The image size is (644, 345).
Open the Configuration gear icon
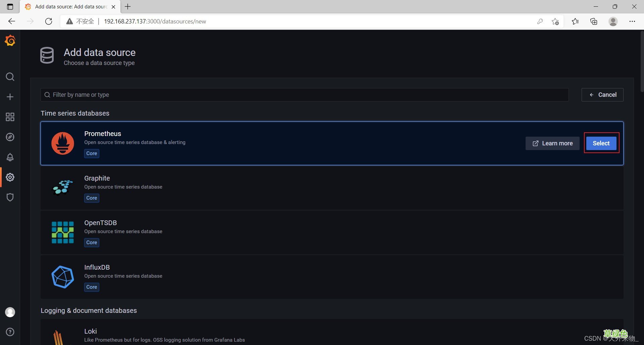[10, 177]
